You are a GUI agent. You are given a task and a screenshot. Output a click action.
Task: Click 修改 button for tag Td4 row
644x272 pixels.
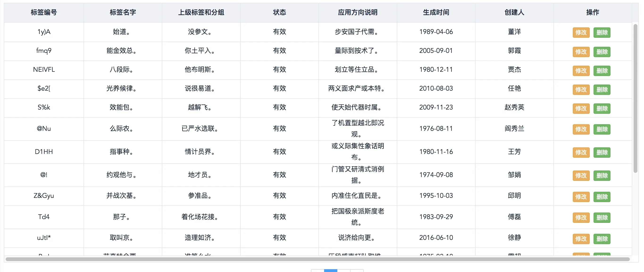click(x=581, y=218)
